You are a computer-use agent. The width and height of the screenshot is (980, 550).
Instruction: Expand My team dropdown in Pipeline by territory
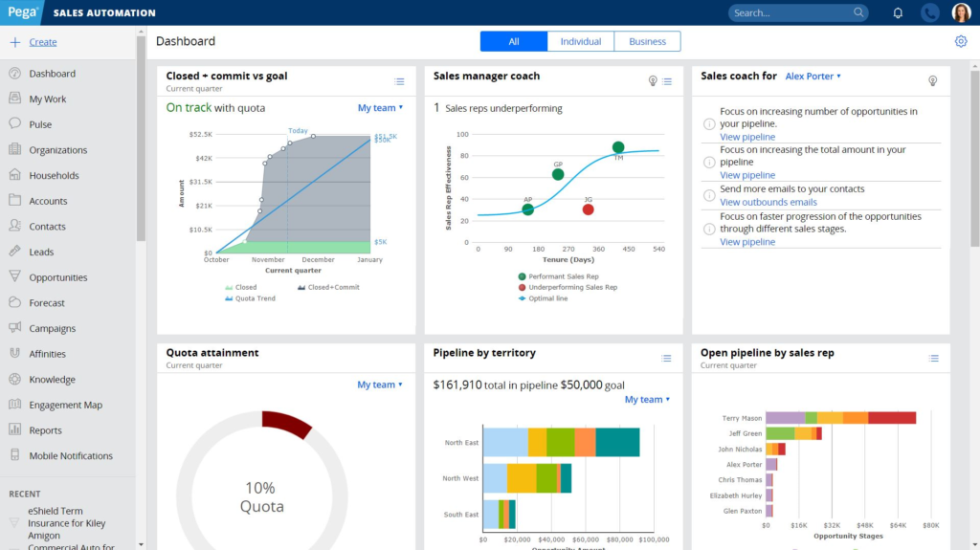(x=647, y=399)
